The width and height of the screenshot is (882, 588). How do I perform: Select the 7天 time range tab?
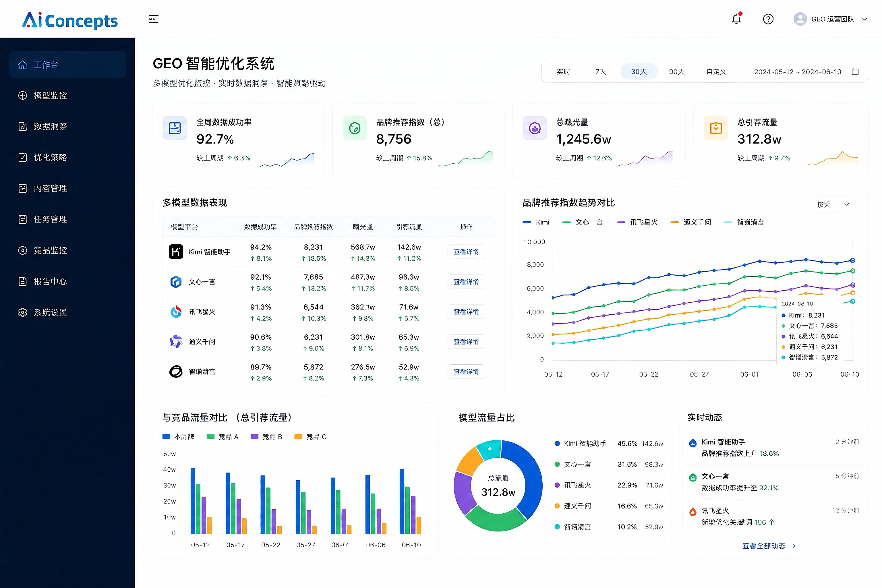[x=601, y=71]
